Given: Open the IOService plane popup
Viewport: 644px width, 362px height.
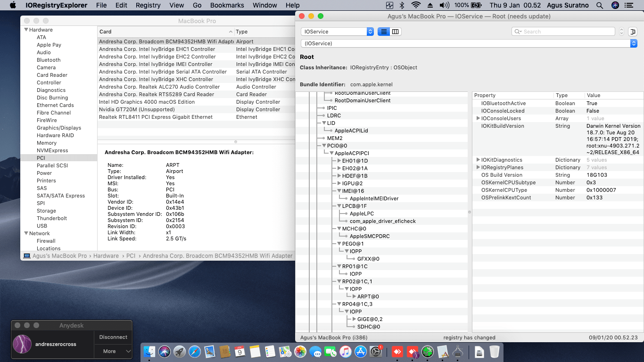Looking at the screenshot, I should [337, 32].
